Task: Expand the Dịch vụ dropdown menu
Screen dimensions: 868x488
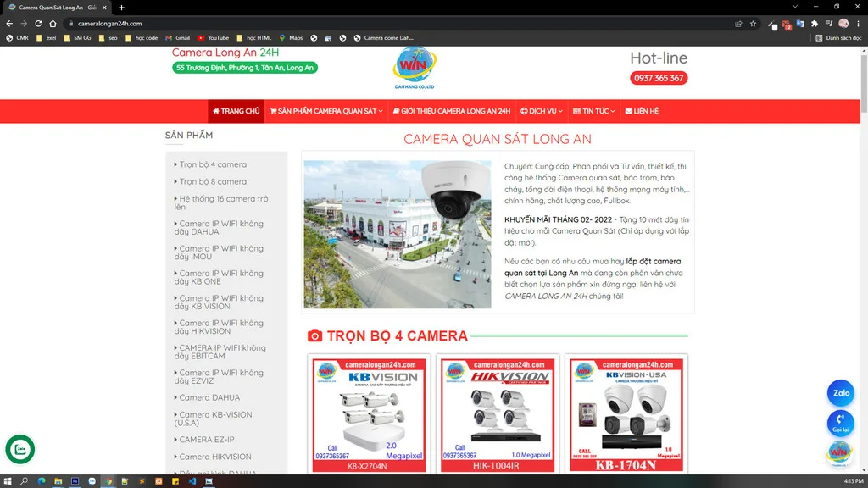Action: point(542,111)
